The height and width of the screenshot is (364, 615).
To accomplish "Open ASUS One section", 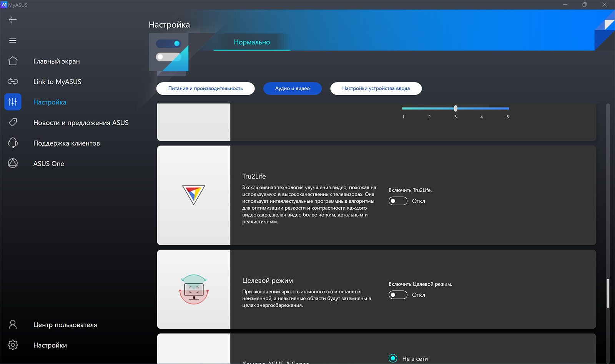I will coord(49,164).
